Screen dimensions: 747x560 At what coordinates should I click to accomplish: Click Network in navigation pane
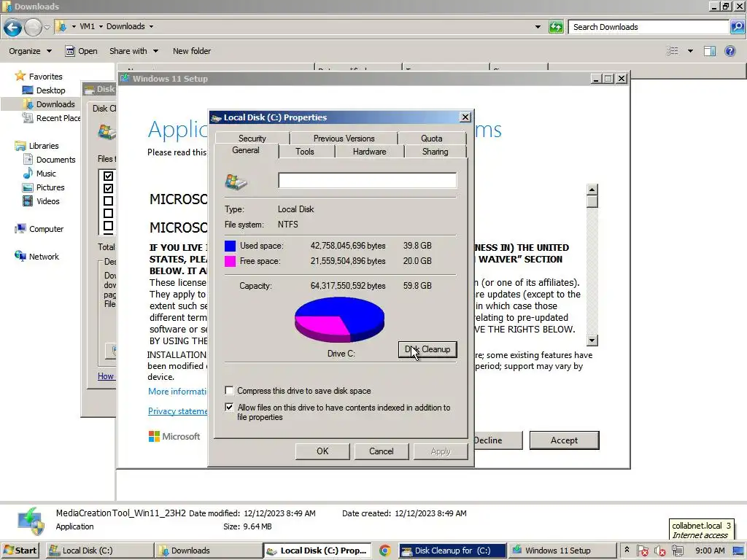36,256
